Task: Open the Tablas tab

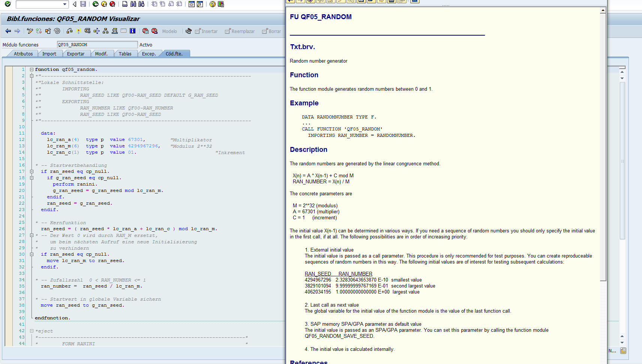Action: coord(125,54)
